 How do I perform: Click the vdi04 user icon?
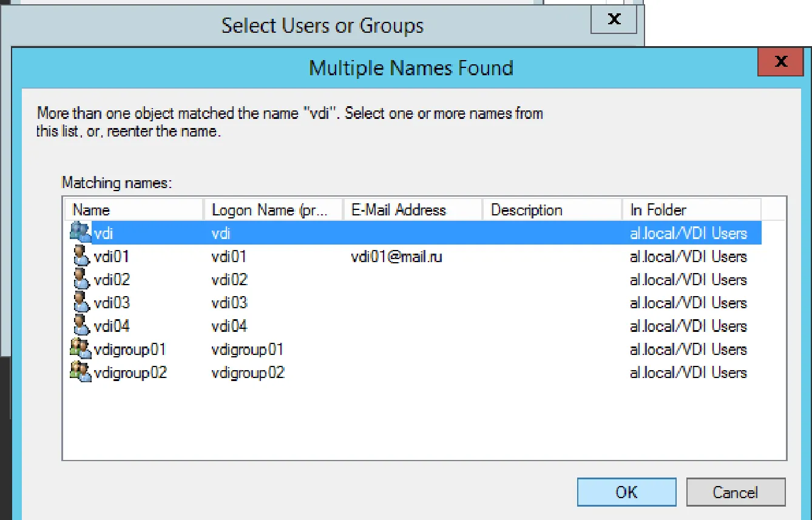pyautogui.click(x=81, y=325)
